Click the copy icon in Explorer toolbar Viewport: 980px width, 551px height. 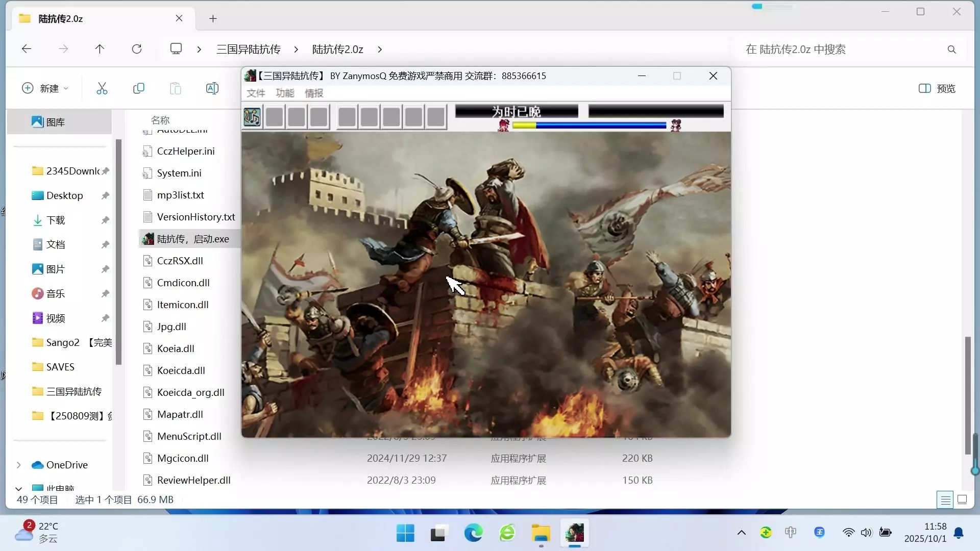coord(139,88)
